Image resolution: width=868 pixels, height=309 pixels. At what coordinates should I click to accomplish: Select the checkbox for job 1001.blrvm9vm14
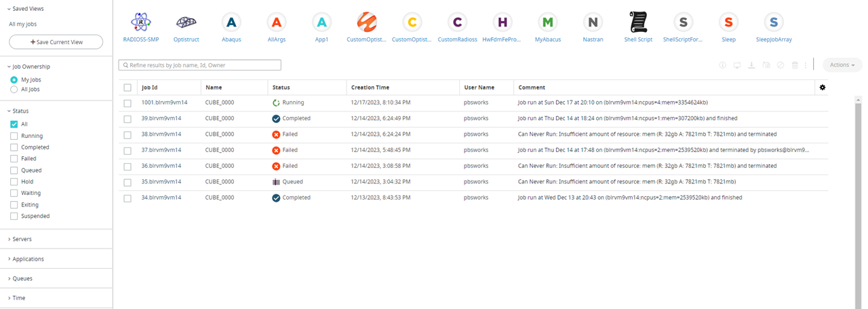pos(127,103)
